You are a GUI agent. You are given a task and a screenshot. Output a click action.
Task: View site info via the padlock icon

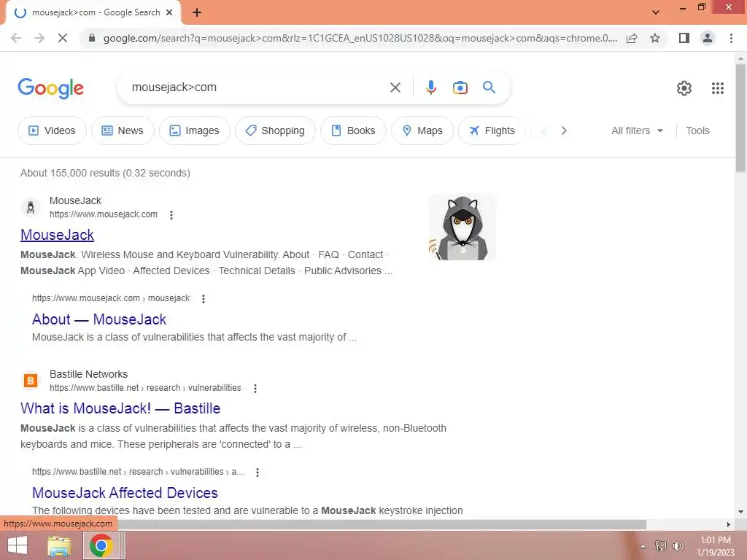coord(92,38)
